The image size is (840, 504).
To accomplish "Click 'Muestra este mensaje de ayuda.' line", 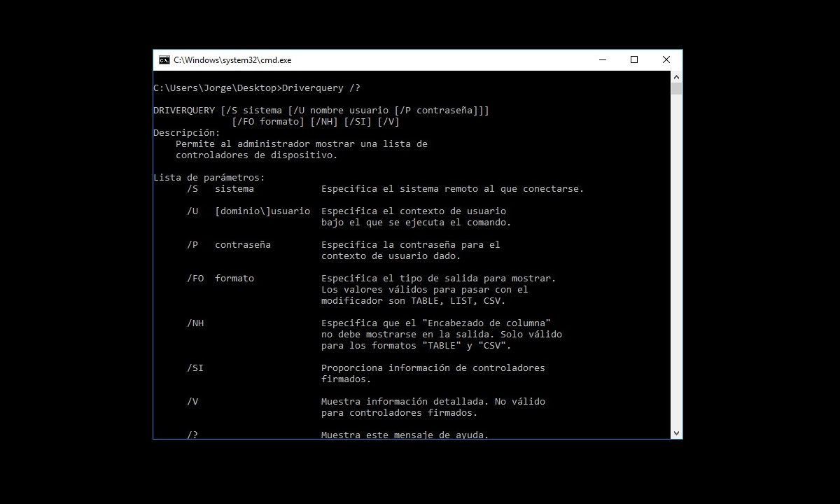I will pos(405,435).
